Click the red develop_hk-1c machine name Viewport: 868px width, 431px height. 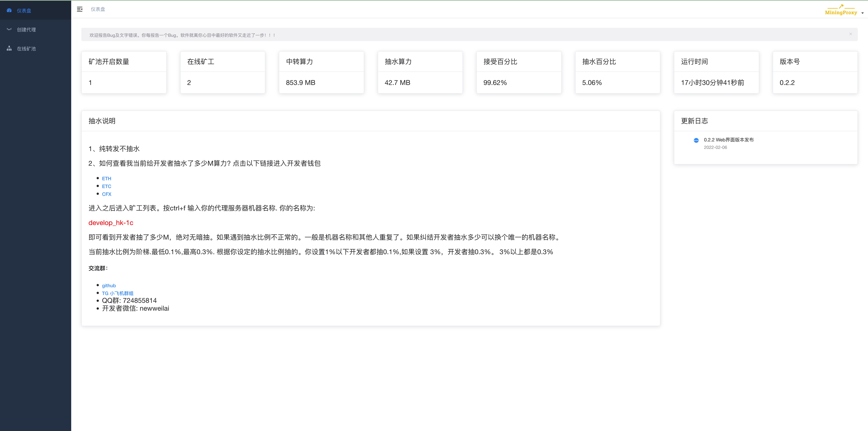click(111, 223)
